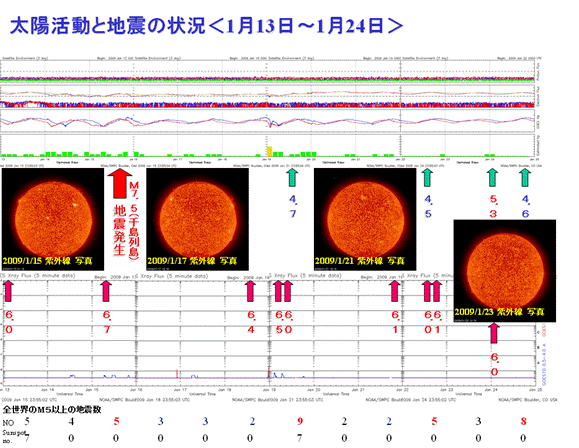Open the 2009/1/15 ultraviolet sun image

[x=53, y=219]
